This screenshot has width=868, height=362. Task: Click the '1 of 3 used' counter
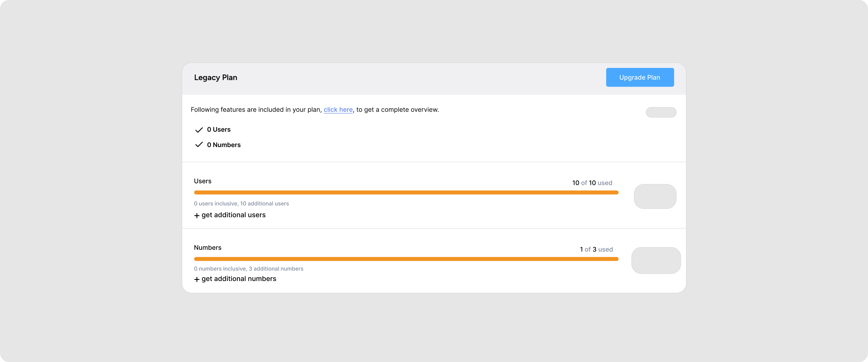(x=596, y=249)
